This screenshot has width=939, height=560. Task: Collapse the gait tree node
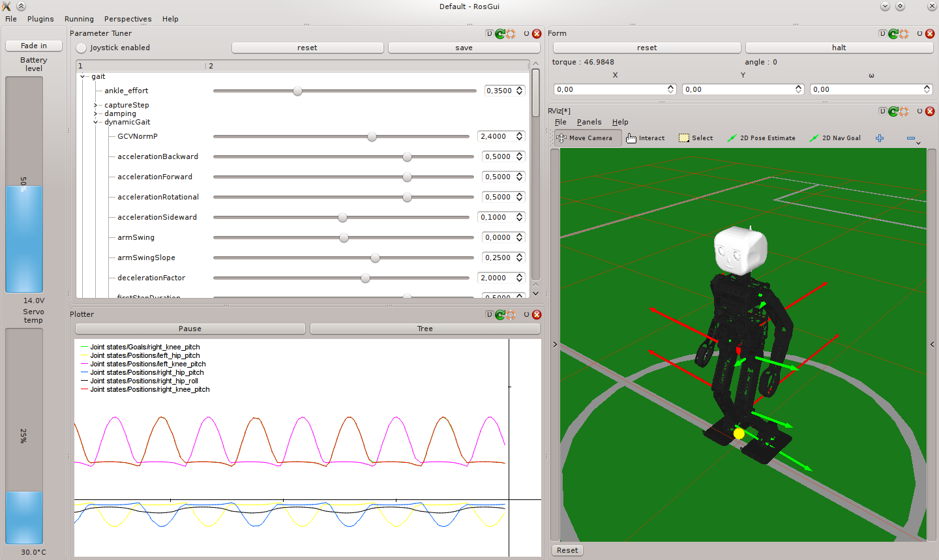pyautogui.click(x=83, y=77)
